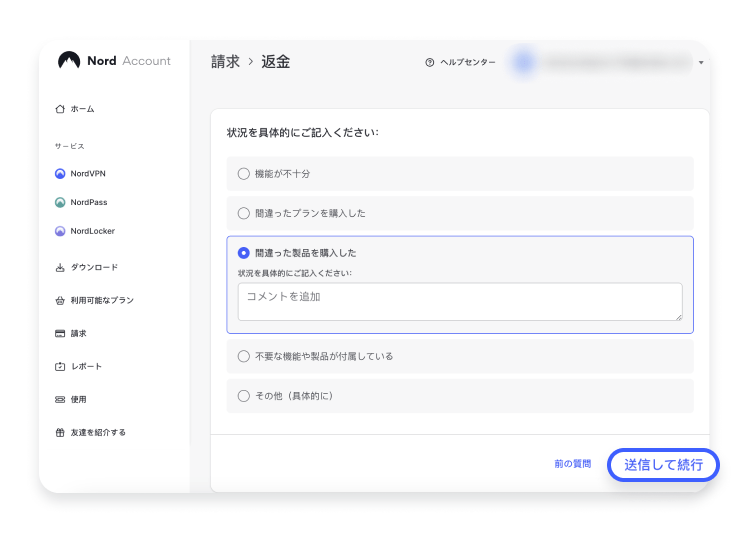
Task: Click the NordPass service icon
Action: click(60, 202)
